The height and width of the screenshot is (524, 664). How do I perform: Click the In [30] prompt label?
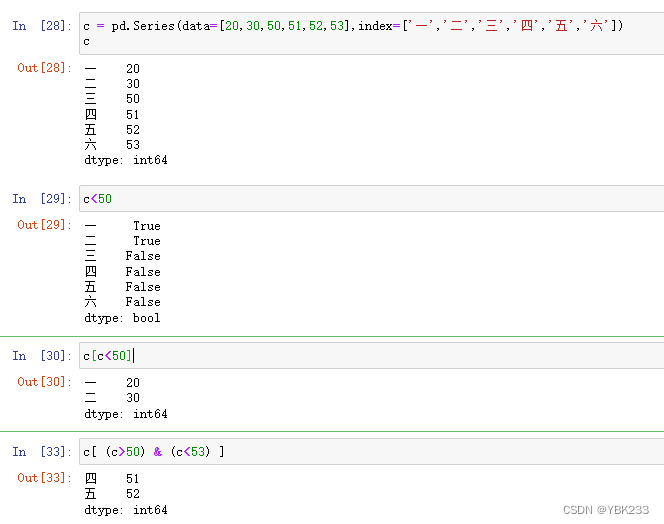click(42, 356)
